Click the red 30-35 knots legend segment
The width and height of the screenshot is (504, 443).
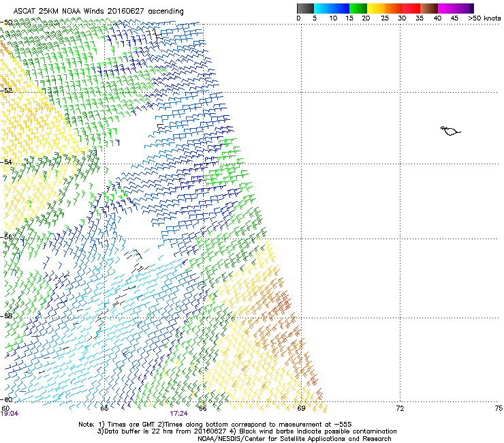point(411,8)
